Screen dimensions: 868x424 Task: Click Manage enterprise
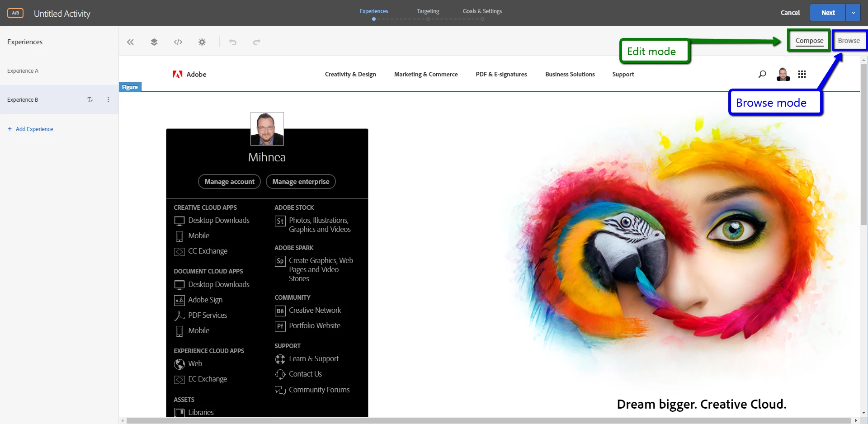301,181
